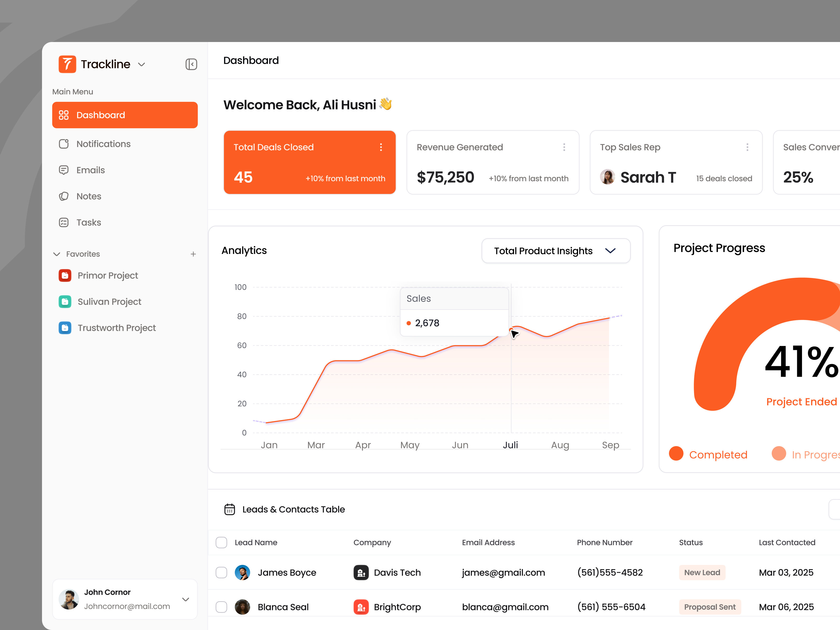Open the Trackline workspace dropdown chevron
840x630 pixels.
tap(142, 65)
